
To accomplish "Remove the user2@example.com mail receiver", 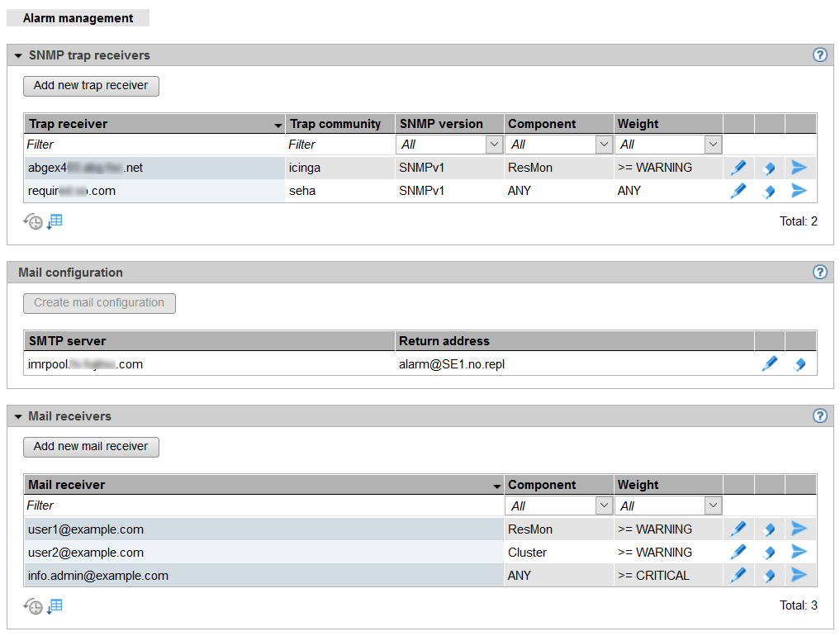I will point(769,552).
